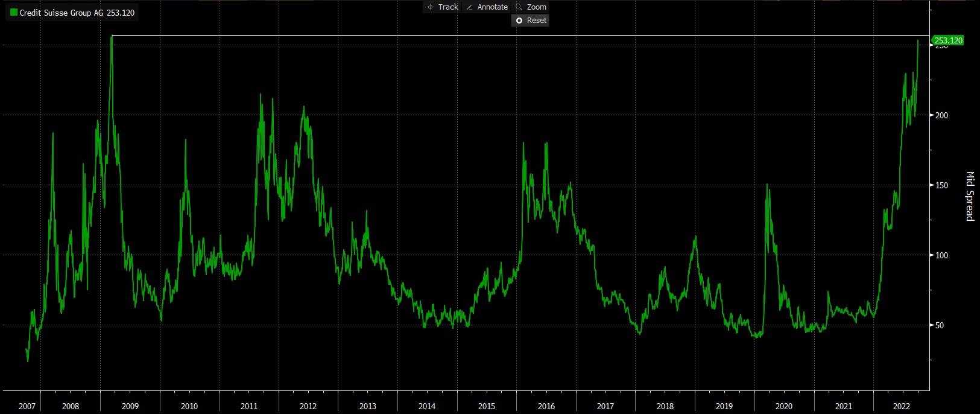Click the 2008 x-axis label
This screenshot has width=980, height=414.
coord(71,406)
